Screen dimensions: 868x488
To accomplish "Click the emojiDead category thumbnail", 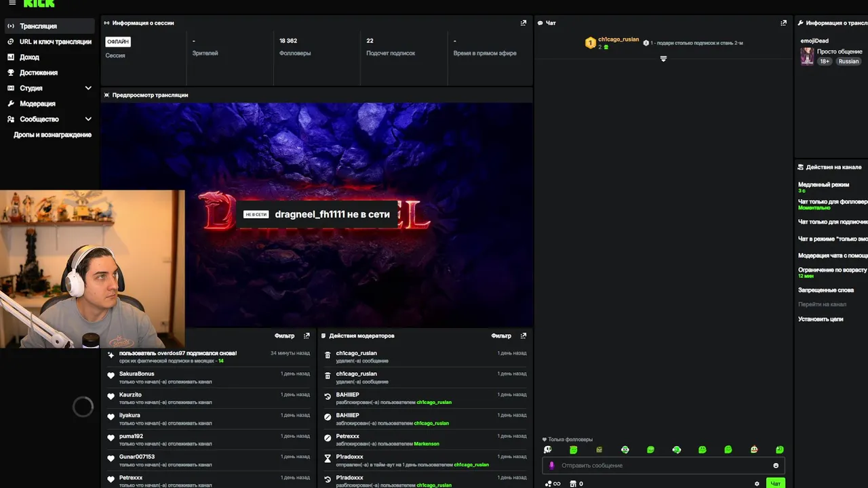I will click(x=807, y=56).
